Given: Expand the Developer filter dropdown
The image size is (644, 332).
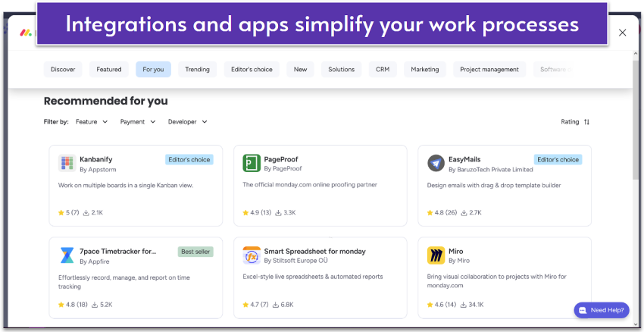Looking at the screenshot, I should click(188, 122).
